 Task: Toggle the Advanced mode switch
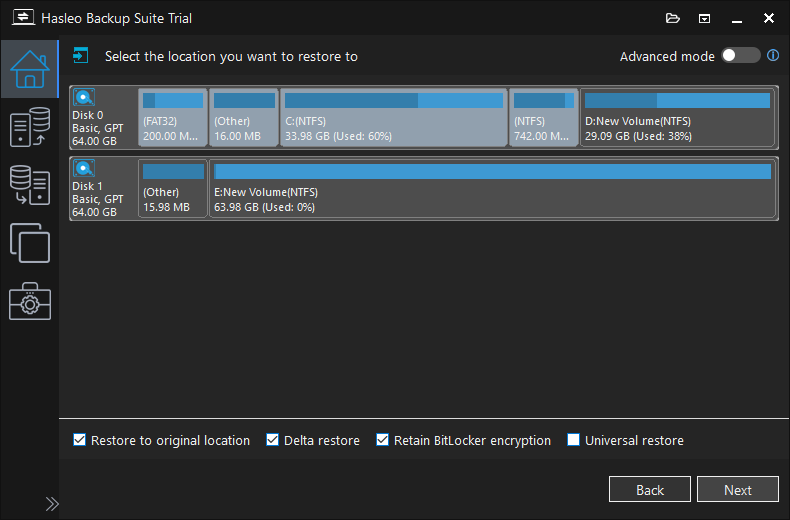741,55
